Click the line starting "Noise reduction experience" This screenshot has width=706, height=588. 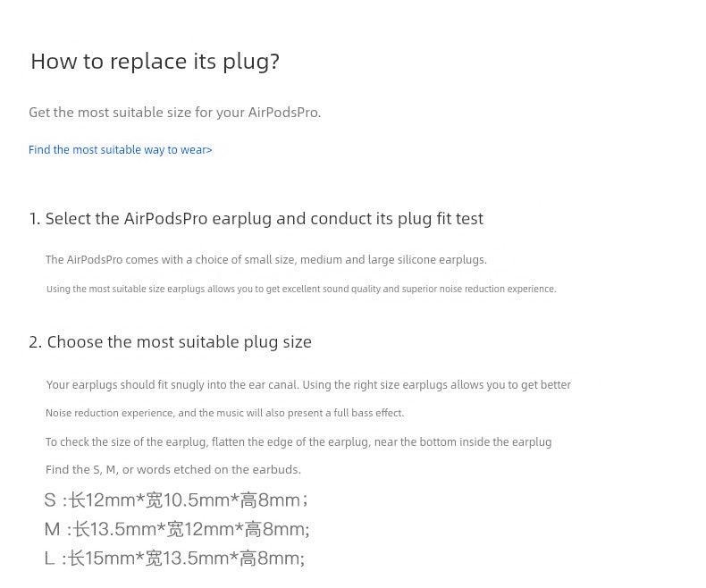click(x=224, y=413)
